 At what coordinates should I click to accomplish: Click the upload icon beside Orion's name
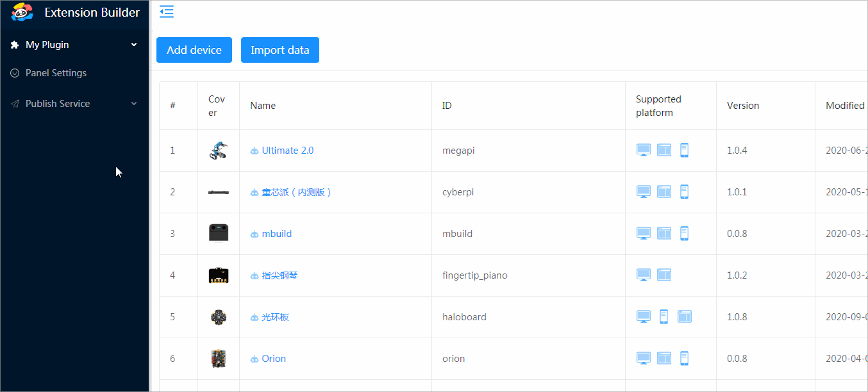pos(254,358)
